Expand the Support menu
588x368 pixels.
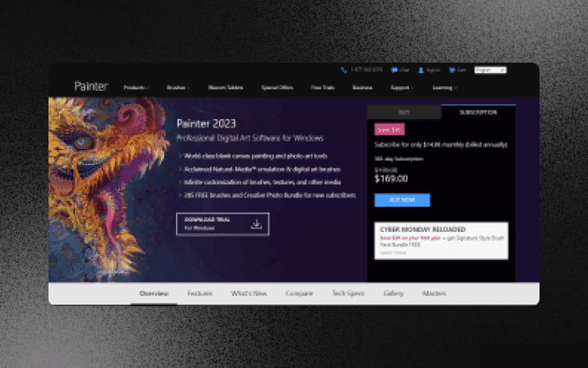pyautogui.click(x=402, y=88)
